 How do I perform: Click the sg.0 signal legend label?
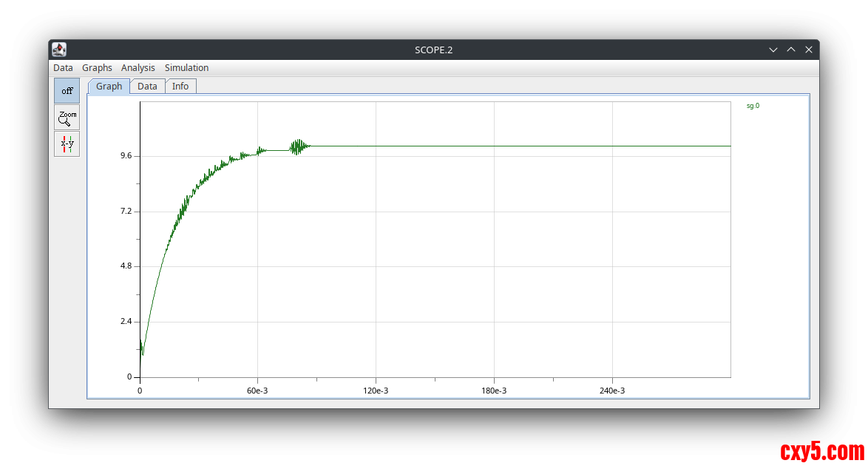point(753,106)
